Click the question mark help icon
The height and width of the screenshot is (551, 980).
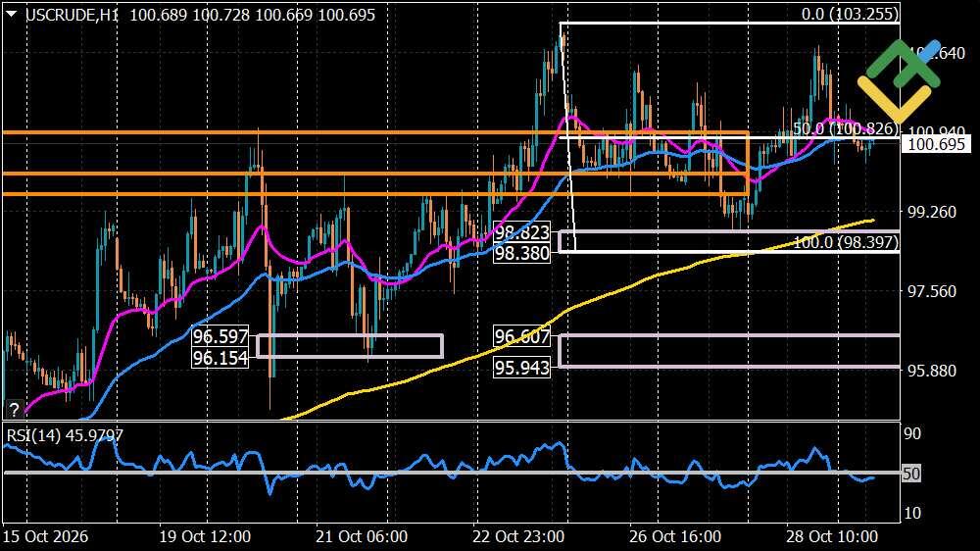(14, 410)
